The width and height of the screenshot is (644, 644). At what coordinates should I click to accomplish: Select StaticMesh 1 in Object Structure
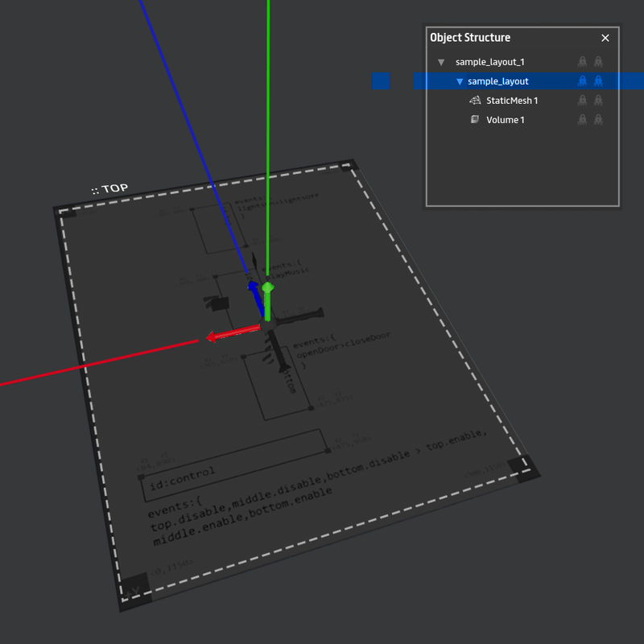(512, 101)
